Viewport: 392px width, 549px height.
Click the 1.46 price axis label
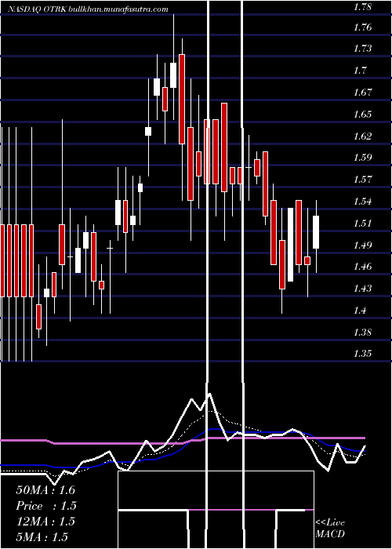point(362,267)
